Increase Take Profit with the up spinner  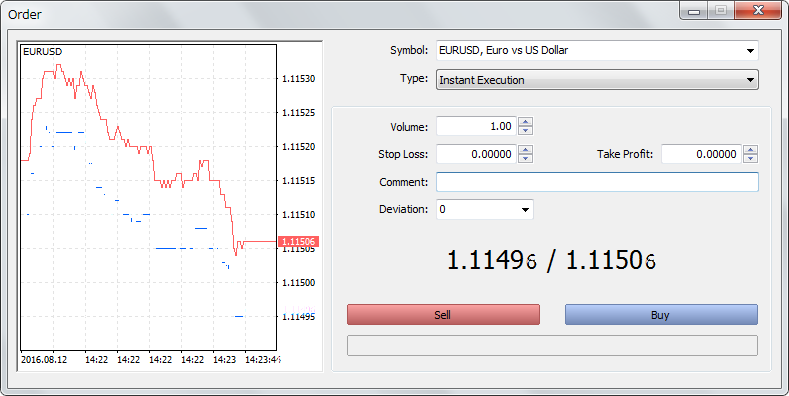coord(750,150)
